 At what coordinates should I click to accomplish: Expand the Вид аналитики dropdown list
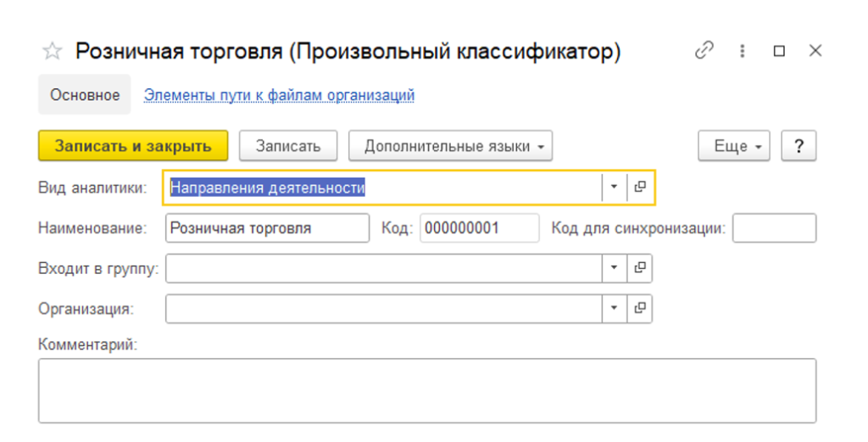(x=614, y=187)
